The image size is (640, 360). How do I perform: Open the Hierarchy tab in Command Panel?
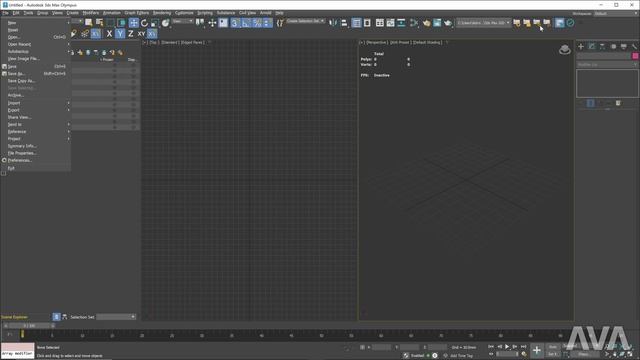[602, 47]
